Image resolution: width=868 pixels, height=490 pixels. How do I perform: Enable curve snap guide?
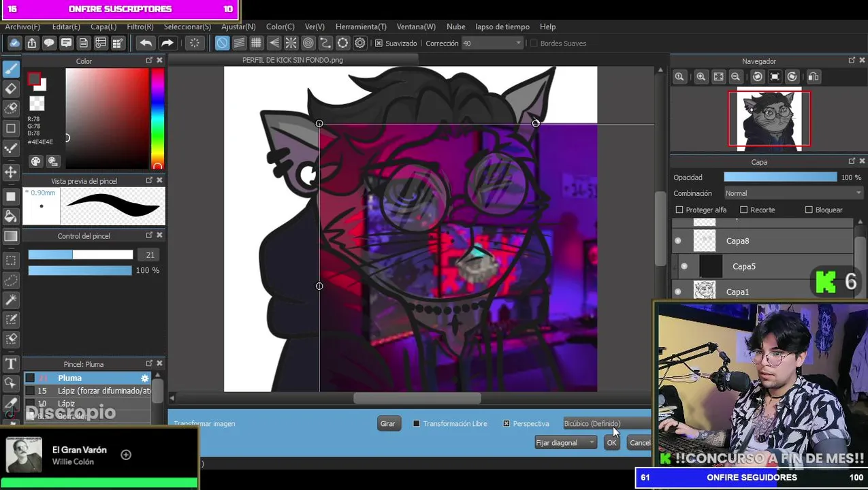(x=325, y=43)
